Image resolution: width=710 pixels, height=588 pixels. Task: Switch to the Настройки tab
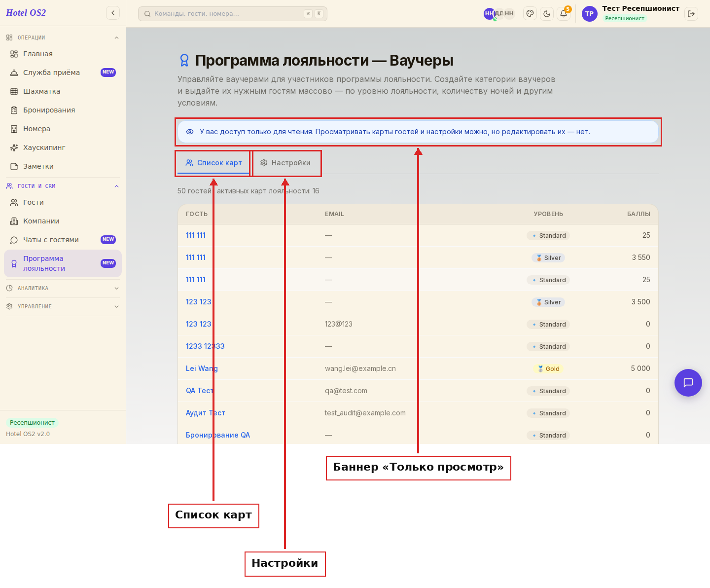pos(285,163)
